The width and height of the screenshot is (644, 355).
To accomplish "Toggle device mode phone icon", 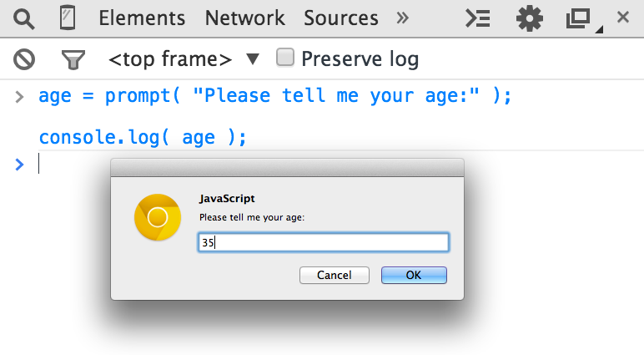I will 69,18.
